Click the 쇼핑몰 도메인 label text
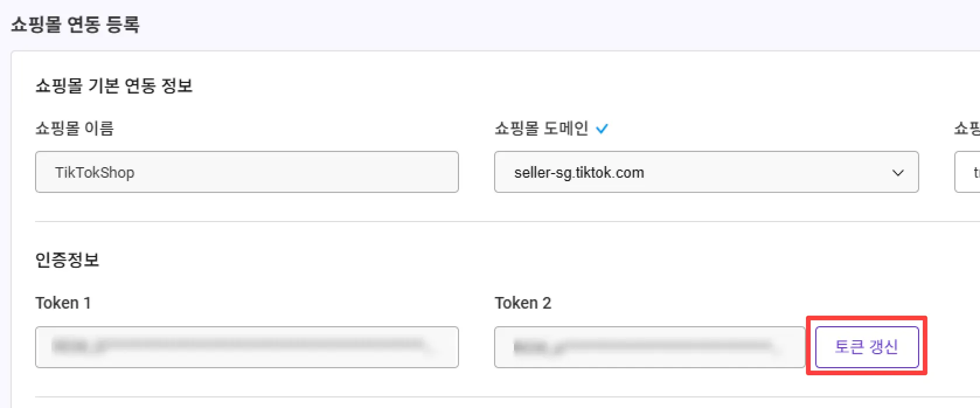This screenshot has height=408, width=980. pos(541,129)
